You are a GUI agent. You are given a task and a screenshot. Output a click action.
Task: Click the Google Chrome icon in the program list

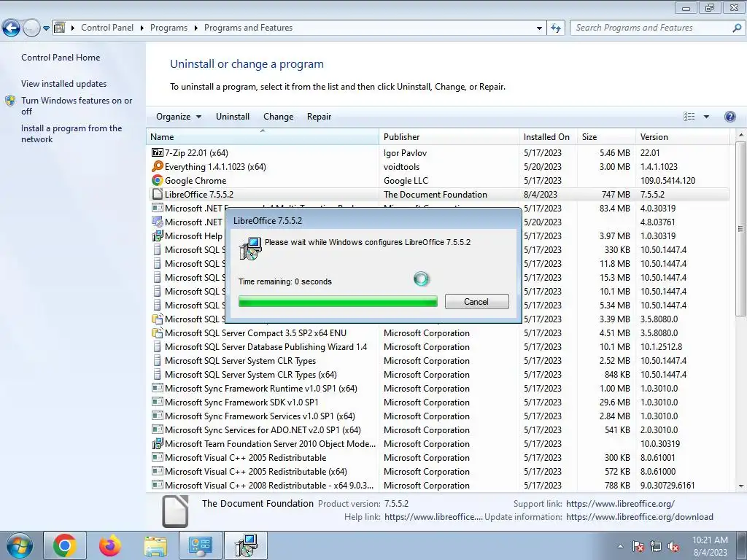pos(158,181)
